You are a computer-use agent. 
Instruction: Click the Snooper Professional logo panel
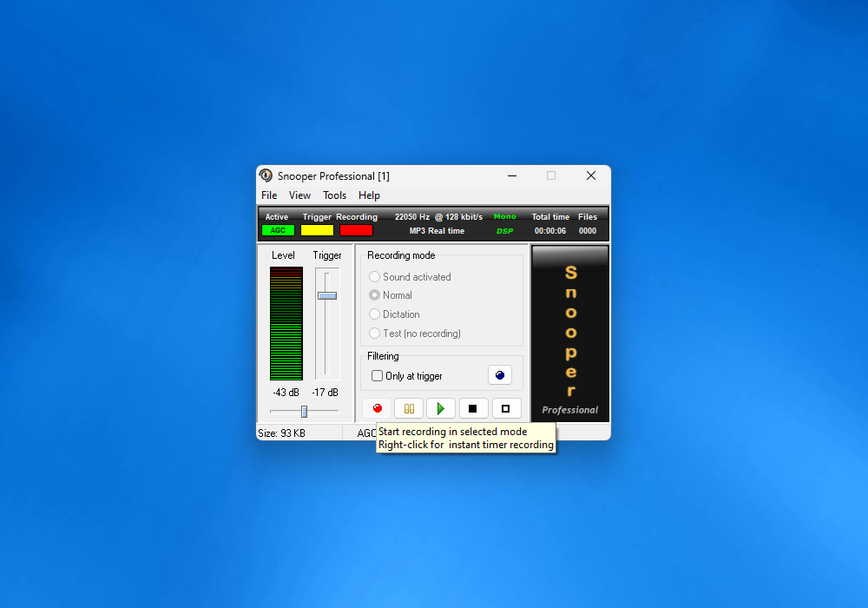(570, 334)
